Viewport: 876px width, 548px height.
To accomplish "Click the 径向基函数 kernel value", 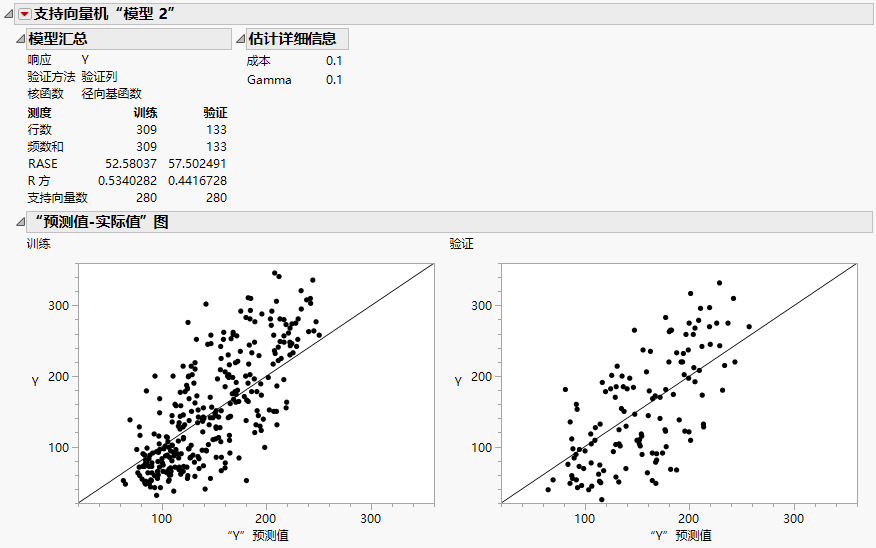I will point(112,94).
